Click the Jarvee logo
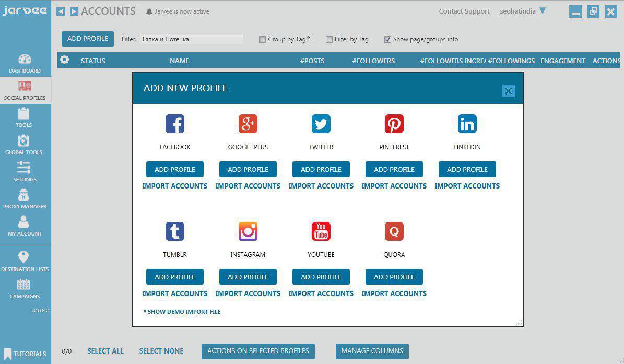 pos(25,10)
